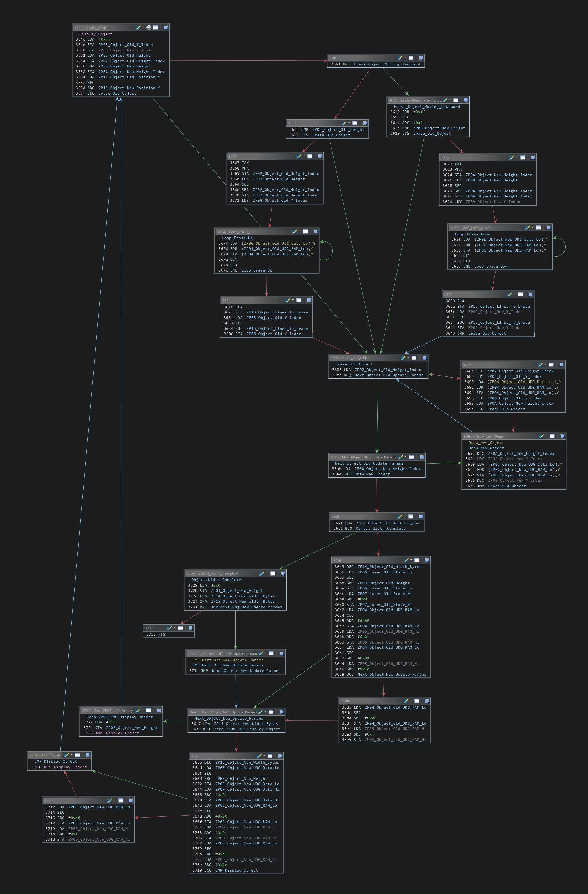The height and width of the screenshot is (894, 588).
Task: Click the group icon on block 3729 Object_Width_Complete
Action: (283, 573)
